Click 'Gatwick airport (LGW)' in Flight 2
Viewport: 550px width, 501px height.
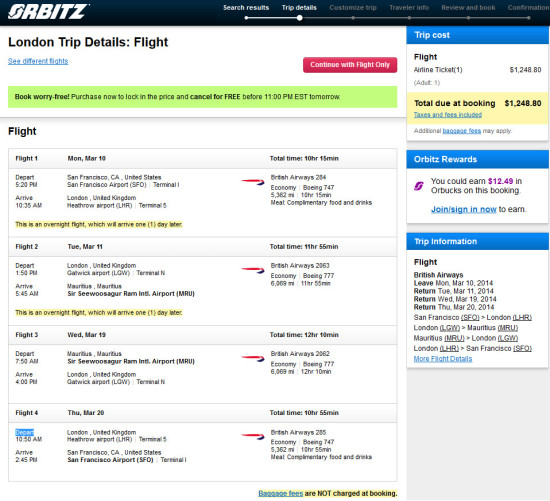[99, 273]
